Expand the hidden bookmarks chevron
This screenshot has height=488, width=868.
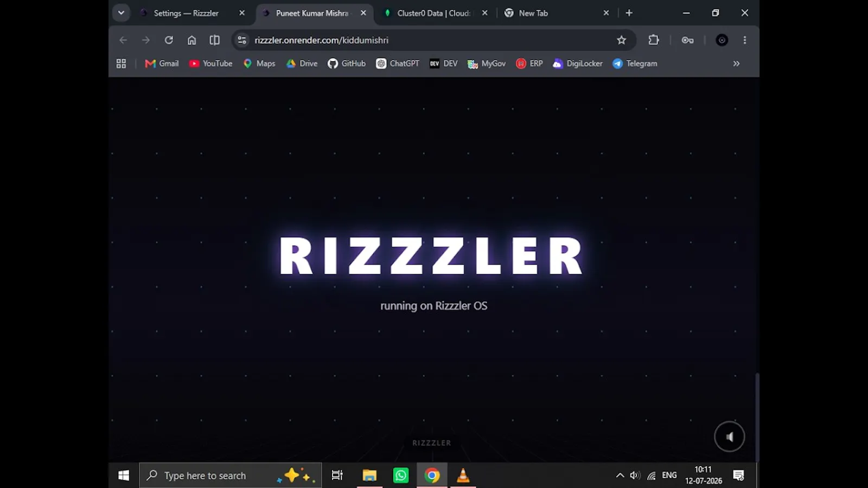click(x=736, y=63)
